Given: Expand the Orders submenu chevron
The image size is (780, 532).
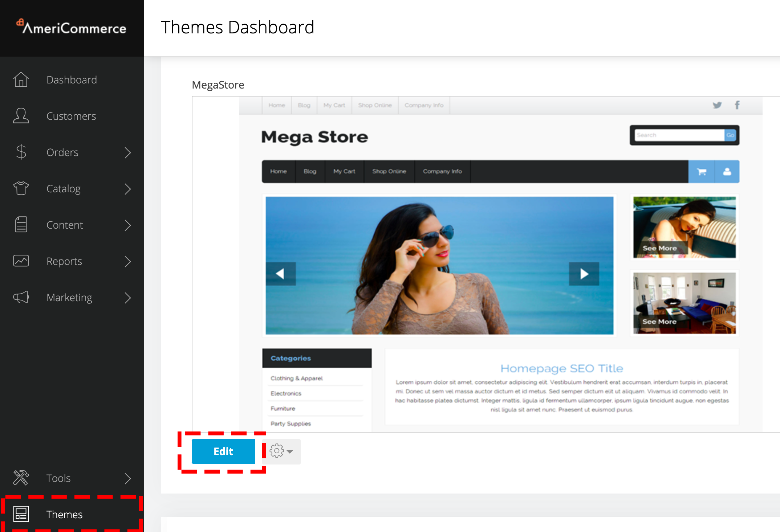Looking at the screenshot, I should click(127, 152).
